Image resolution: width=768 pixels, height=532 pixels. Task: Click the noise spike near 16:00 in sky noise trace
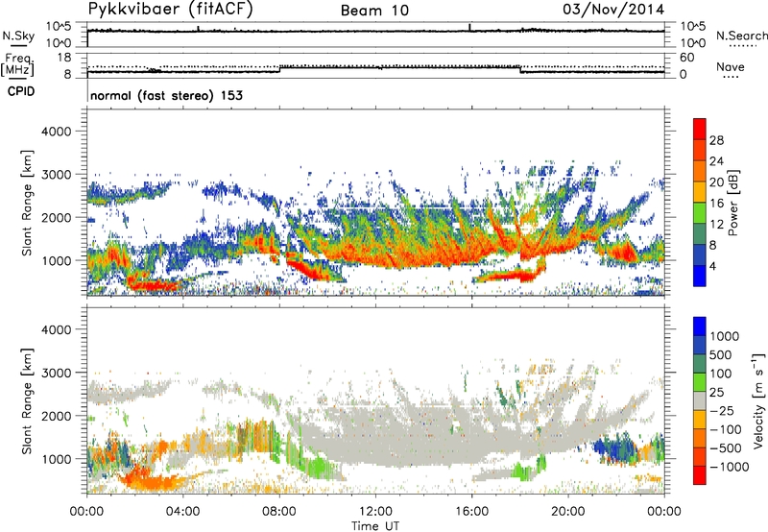(x=469, y=27)
